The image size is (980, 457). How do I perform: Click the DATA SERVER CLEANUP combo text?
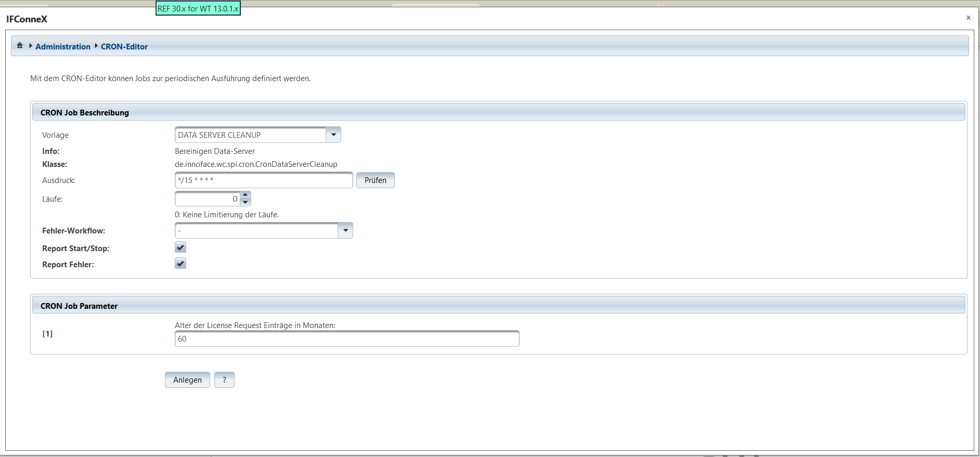coord(250,135)
